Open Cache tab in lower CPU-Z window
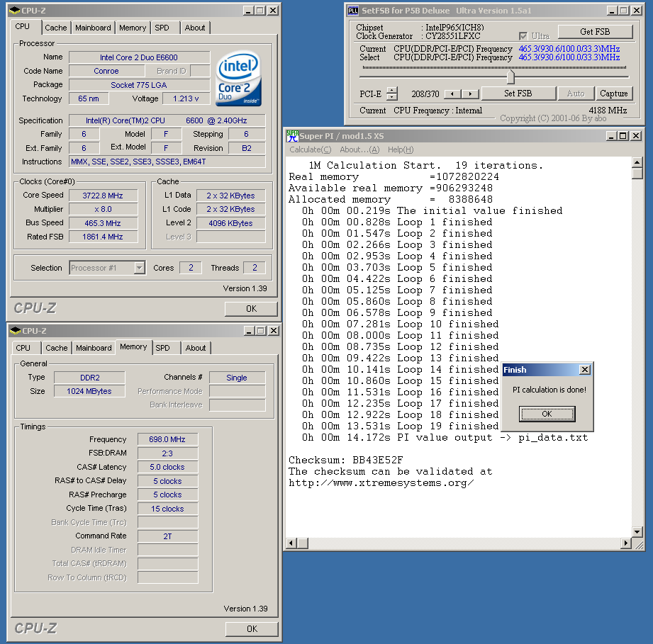 [57, 348]
